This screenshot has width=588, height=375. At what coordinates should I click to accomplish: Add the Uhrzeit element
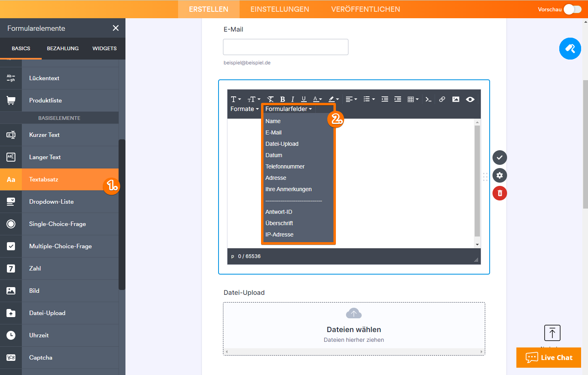click(59, 335)
